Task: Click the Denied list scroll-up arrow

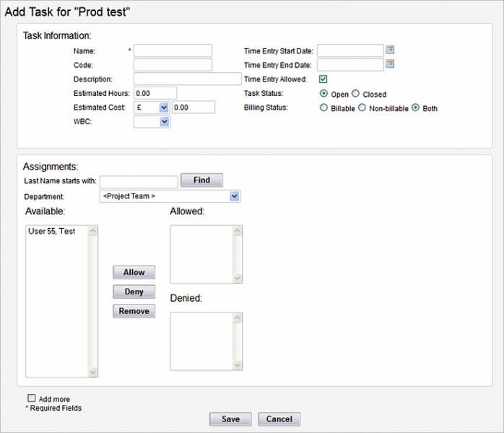Action: [x=238, y=318]
